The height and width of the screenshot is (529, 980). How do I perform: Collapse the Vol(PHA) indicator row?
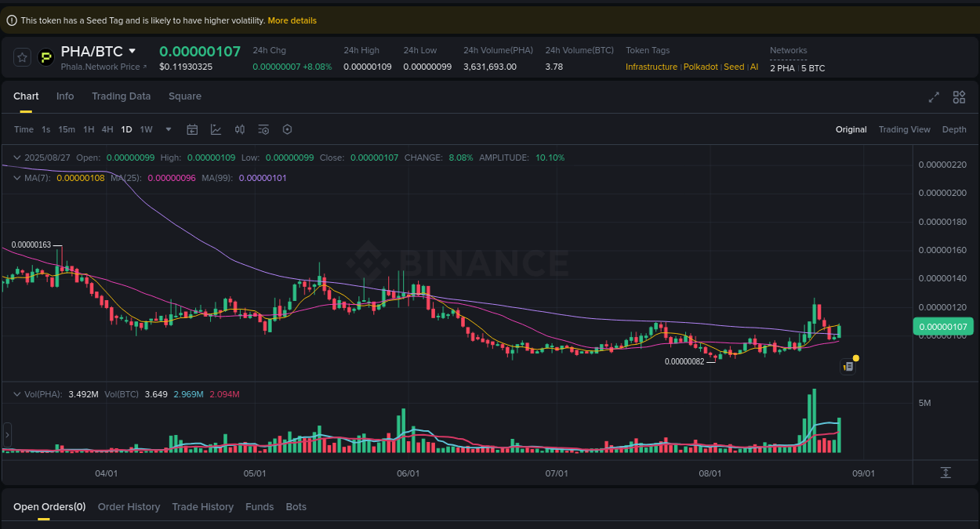(16, 394)
